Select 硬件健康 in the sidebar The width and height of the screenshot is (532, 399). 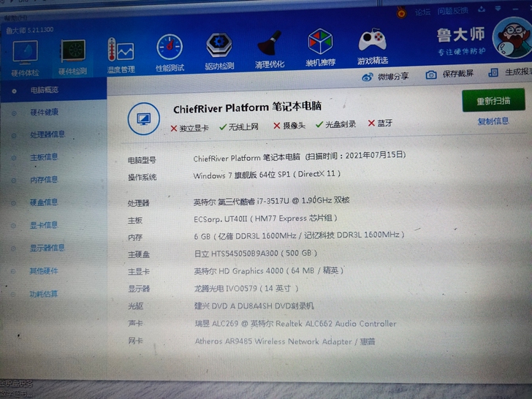45,113
